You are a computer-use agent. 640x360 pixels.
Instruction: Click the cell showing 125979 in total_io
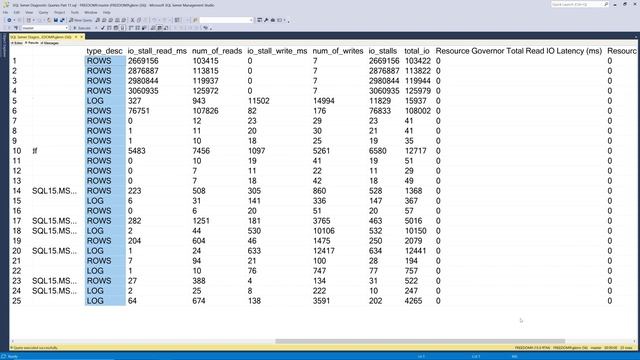[418, 91]
